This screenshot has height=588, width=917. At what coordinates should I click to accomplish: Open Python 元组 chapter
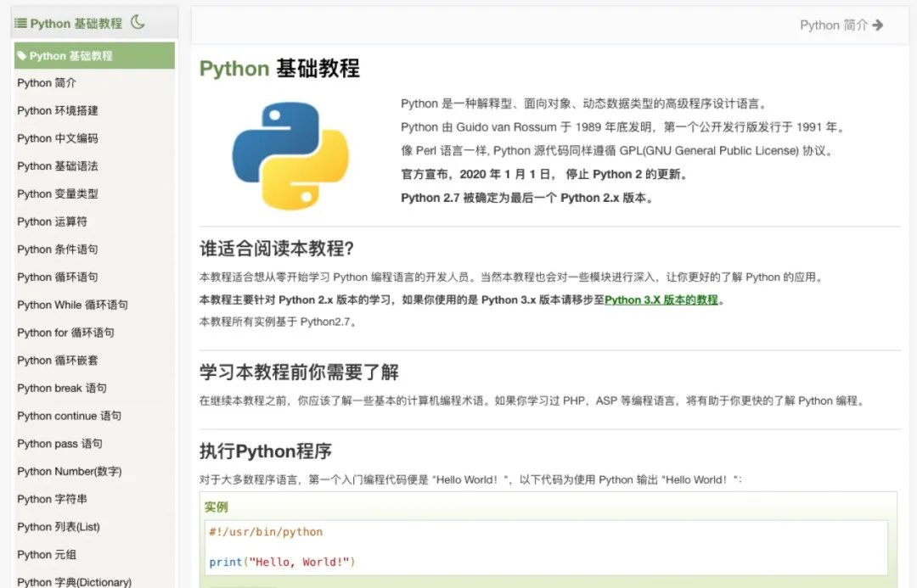[47, 555]
